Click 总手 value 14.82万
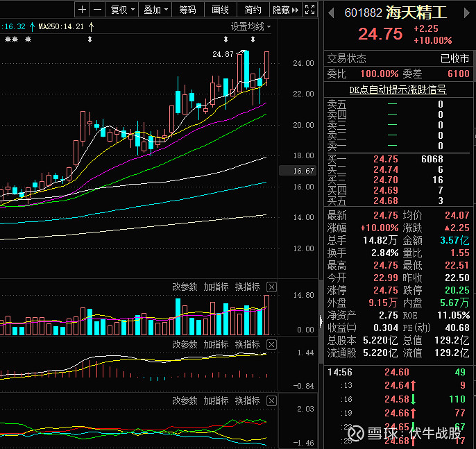The height and width of the screenshot is (449, 476). 380,240
